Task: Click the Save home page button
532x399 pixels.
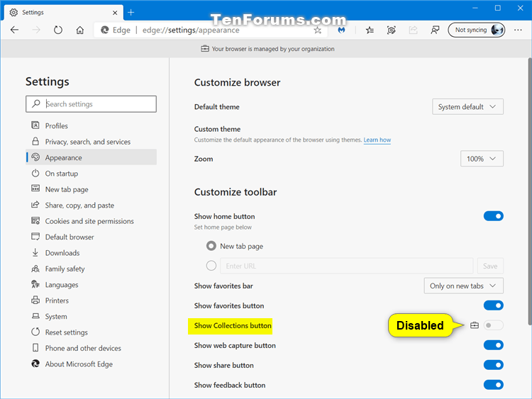Action: tap(490, 266)
